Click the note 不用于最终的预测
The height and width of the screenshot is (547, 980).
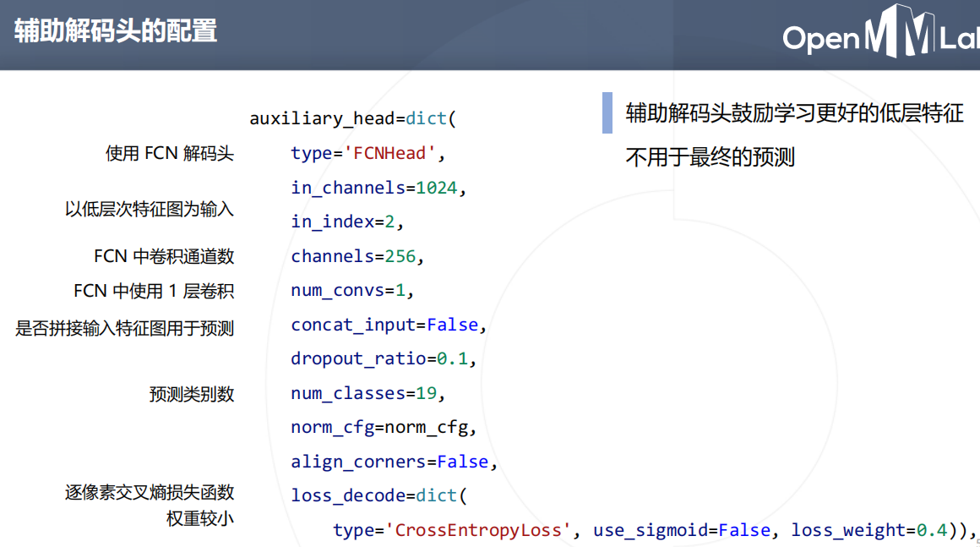coord(710,157)
